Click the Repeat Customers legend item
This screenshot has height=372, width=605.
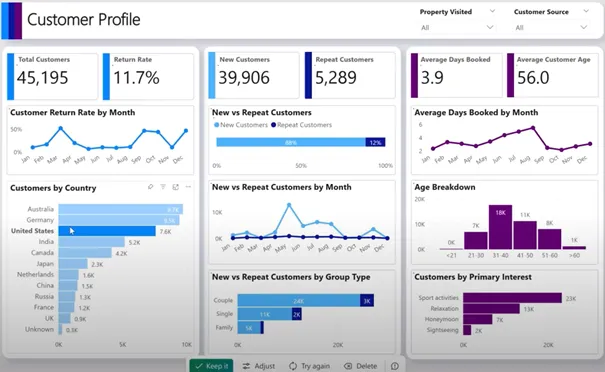[x=301, y=125]
